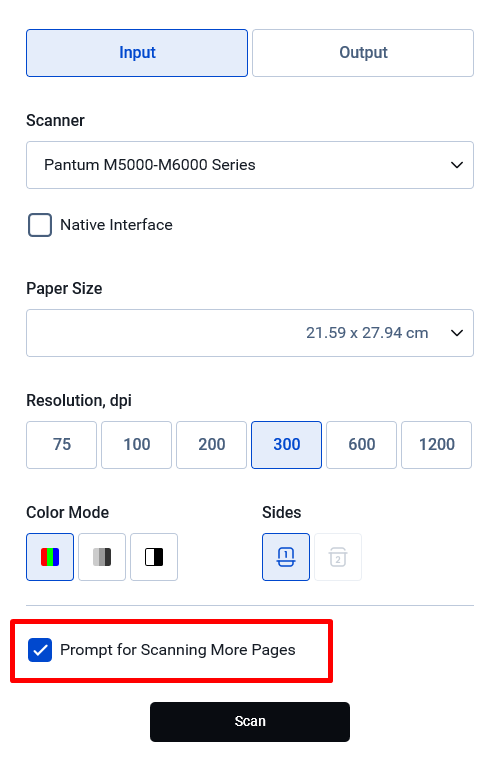Select single-sided scanning icon

pyautogui.click(x=286, y=557)
